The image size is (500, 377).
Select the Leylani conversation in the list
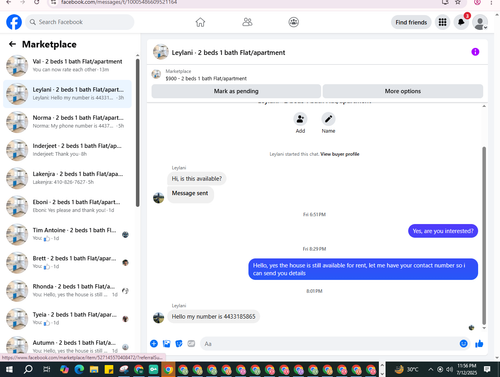click(x=68, y=94)
